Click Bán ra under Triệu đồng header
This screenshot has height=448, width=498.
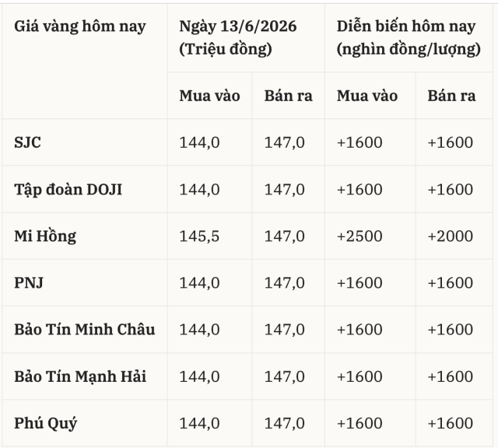click(x=289, y=96)
